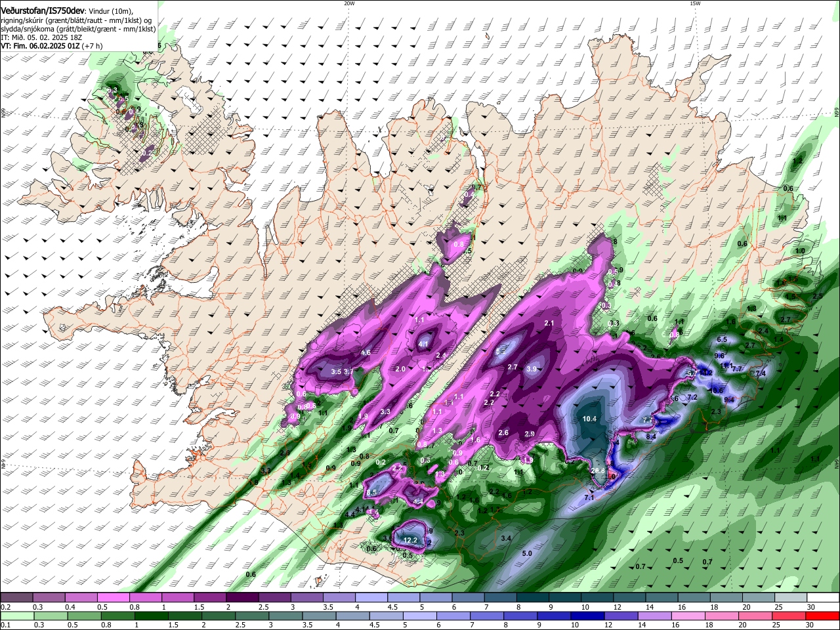The image size is (840, 630).
Task: Select the upper legend swatch starting at 1.5
Action: point(210,598)
